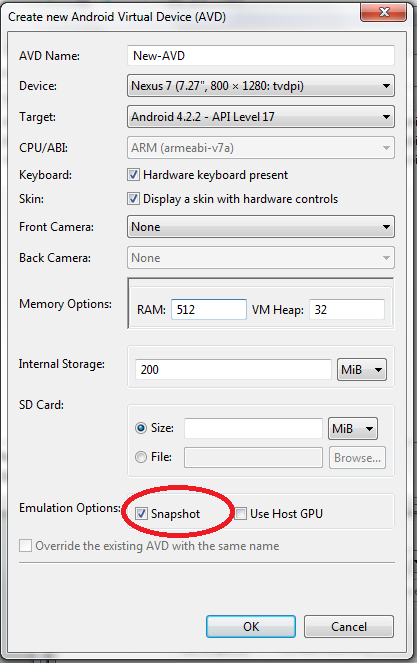
Task: Select the SD Card File radio button
Action: [x=141, y=457]
